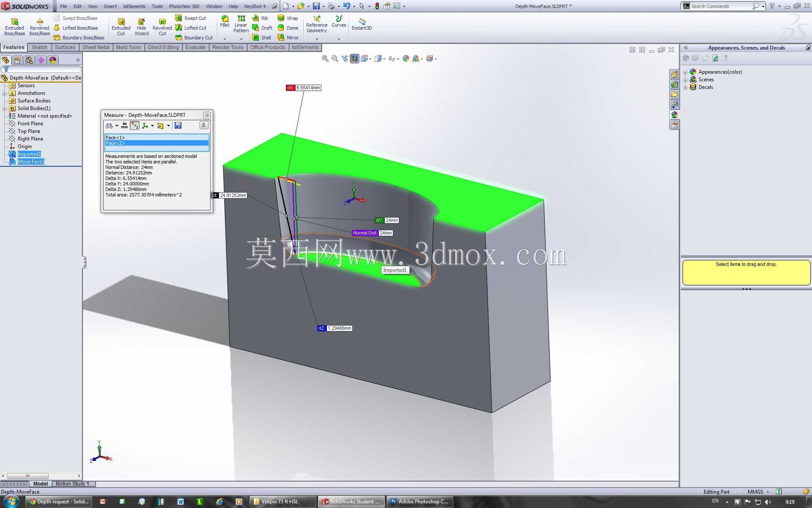This screenshot has height=508, width=812.
Task: Toggle Show XYZ Measurements in Measure dialog
Action: pos(135,125)
